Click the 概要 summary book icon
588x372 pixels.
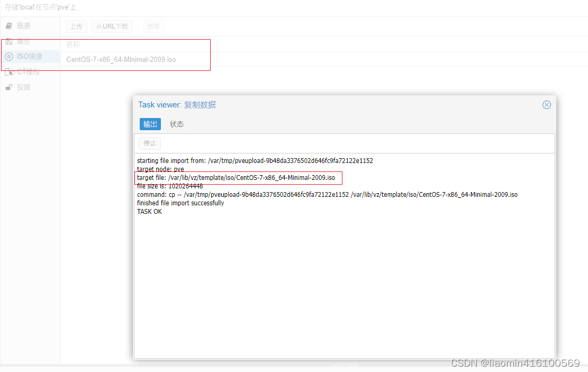9,26
